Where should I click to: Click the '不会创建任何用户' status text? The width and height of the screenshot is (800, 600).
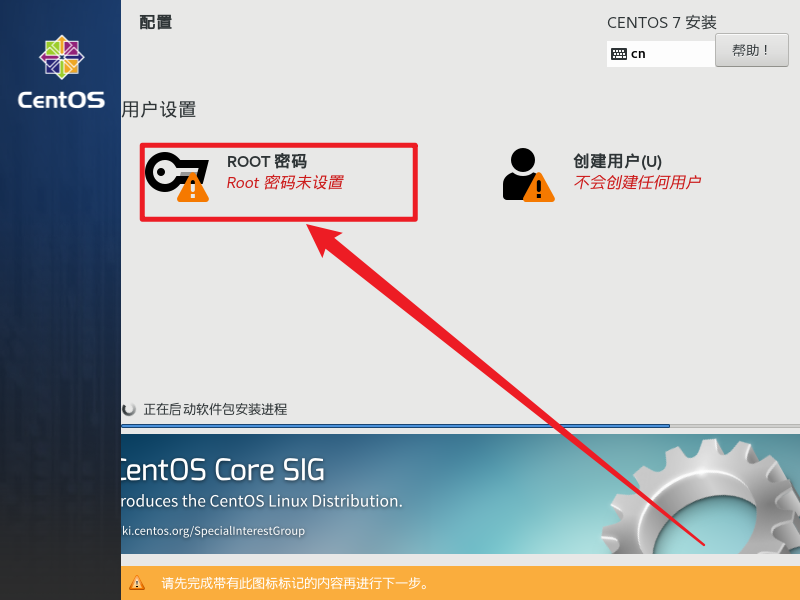point(637,182)
